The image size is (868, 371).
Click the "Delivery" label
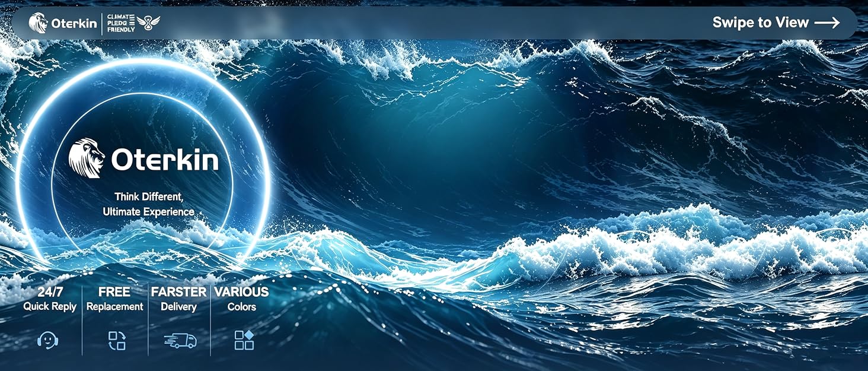[178, 307]
